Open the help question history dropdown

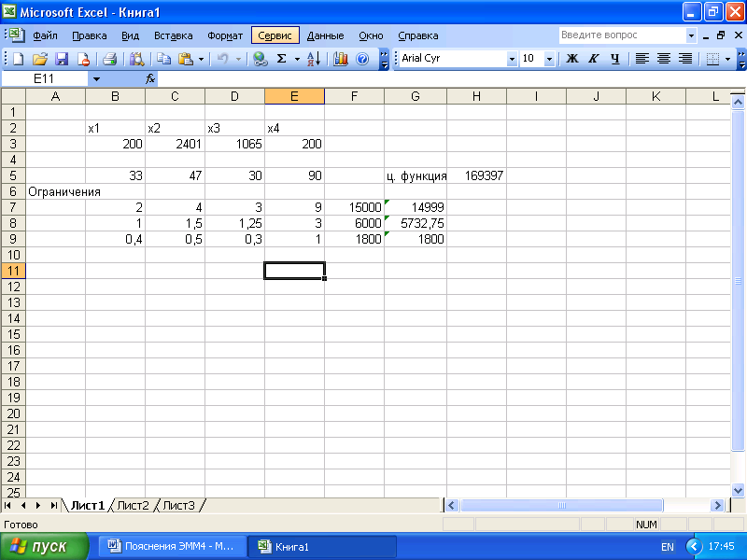point(691,35)
